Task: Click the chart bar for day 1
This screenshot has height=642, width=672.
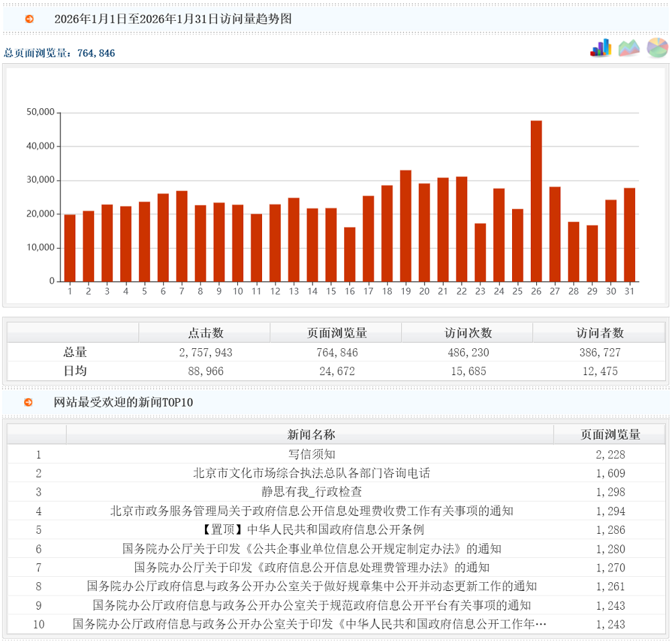Action: 70,248
